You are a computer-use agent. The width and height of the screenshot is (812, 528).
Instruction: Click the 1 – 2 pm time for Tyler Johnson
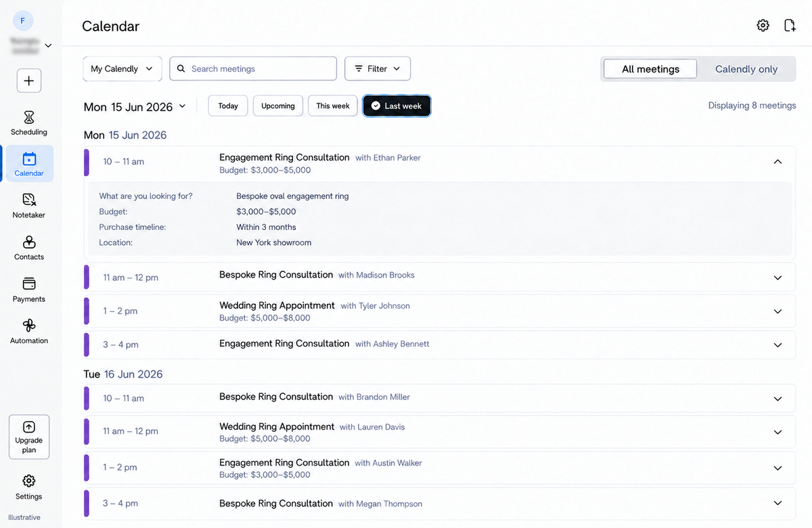tap(120, 311)
